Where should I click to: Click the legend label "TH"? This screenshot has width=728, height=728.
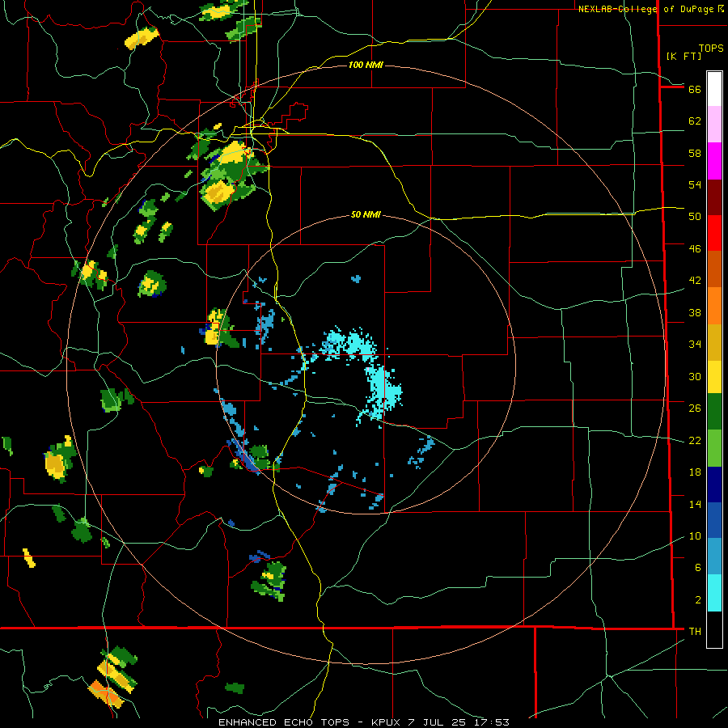point(695,632)
